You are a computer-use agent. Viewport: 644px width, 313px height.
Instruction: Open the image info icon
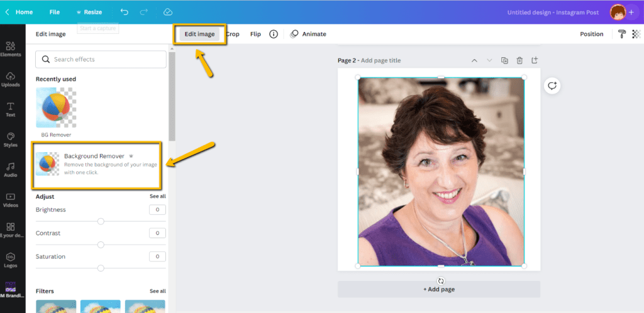tap(274, 34)
